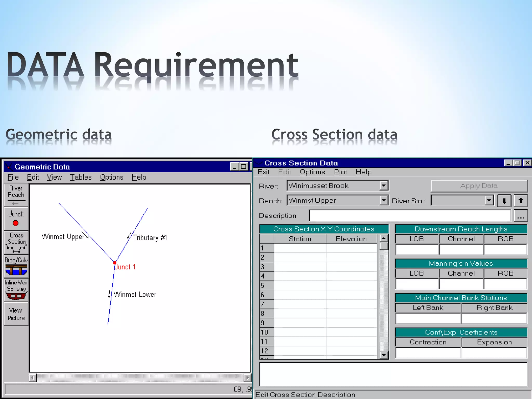Click the Junct. red dot tool
The height and width of the screenshot is (399, 532).
point(16,219)
